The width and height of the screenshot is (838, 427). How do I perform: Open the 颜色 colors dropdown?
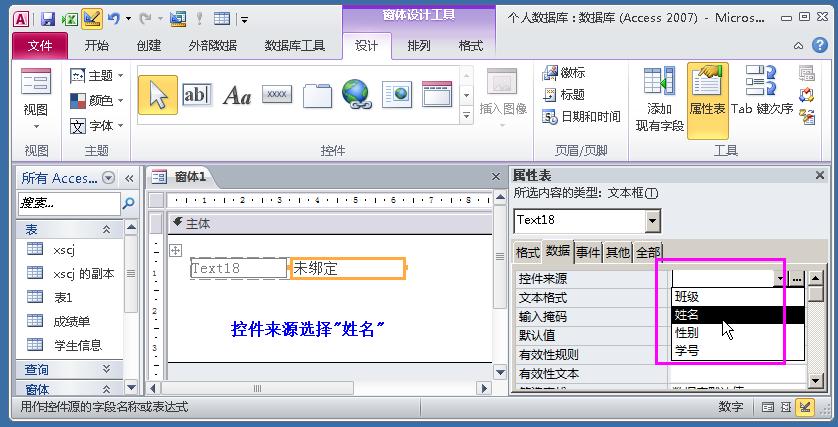pyautogui.click(x=97, y=100)
